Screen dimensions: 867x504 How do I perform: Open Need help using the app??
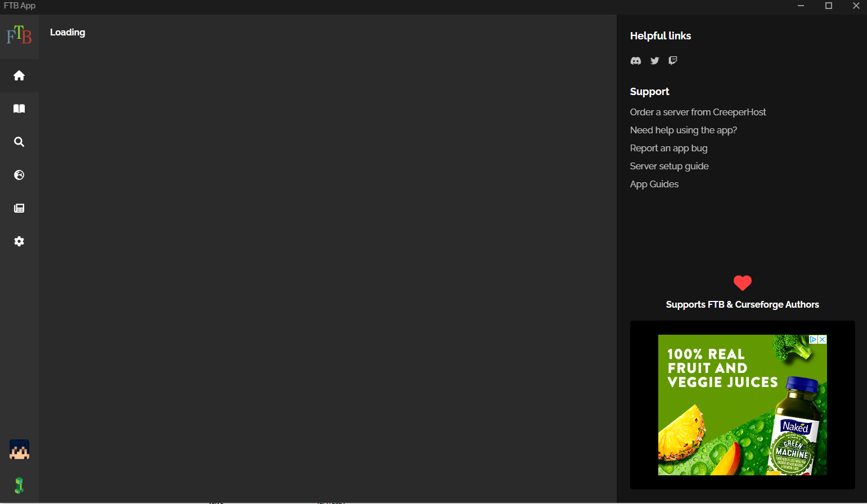click(684, 130)
